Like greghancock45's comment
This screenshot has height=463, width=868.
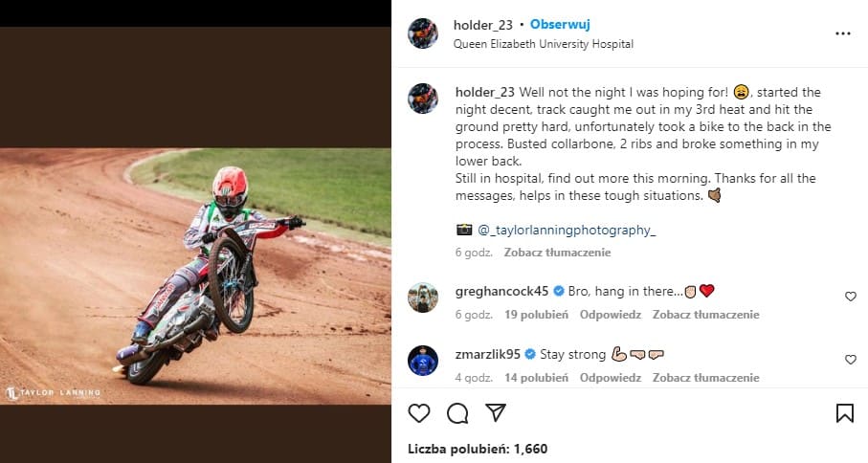(x=850, y=297)
